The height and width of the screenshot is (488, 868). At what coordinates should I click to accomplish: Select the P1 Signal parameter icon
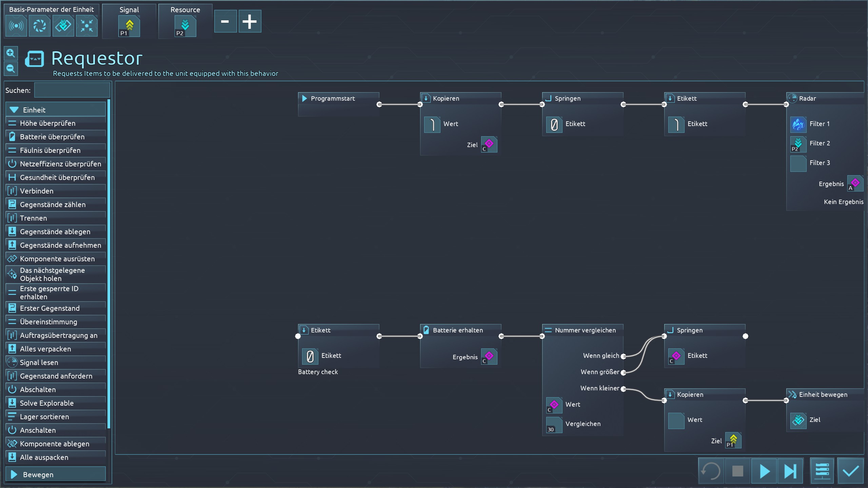129,26
